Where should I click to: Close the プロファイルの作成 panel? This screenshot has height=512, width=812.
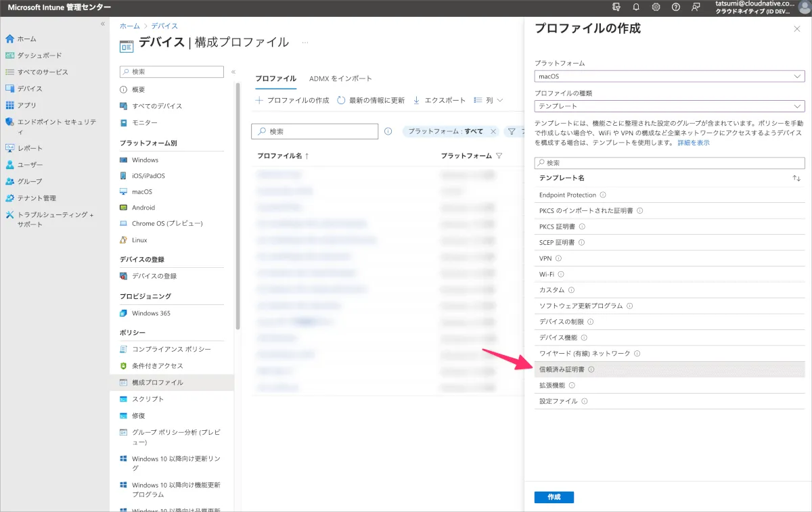[796, 29]
